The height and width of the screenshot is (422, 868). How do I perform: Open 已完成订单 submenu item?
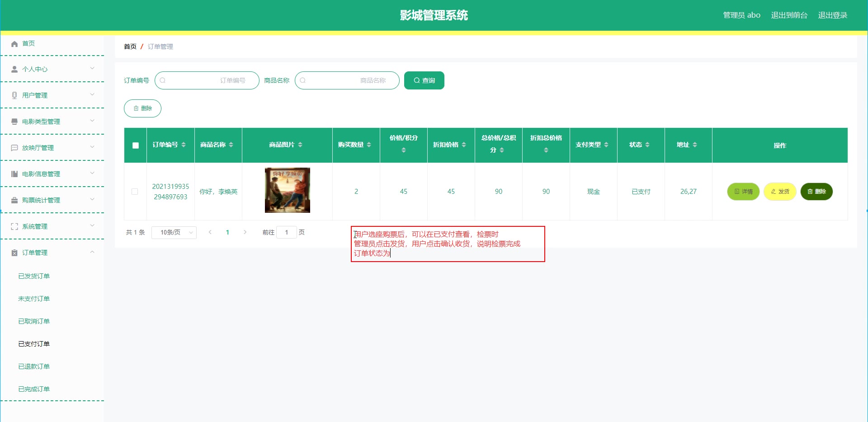point(34,389)
